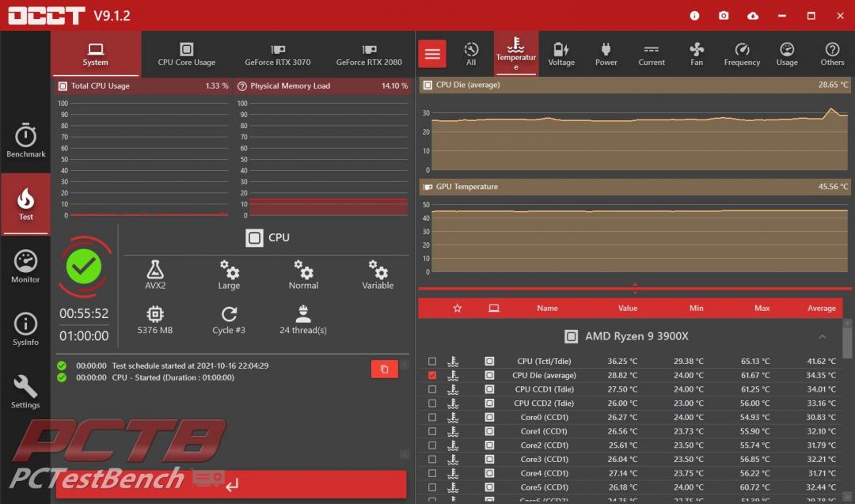Image resolution: width=855 pixels, height=504 pixels.
Task: Switch to the GeForce RTX 3070 tab
Action: [x=278, y=53]
